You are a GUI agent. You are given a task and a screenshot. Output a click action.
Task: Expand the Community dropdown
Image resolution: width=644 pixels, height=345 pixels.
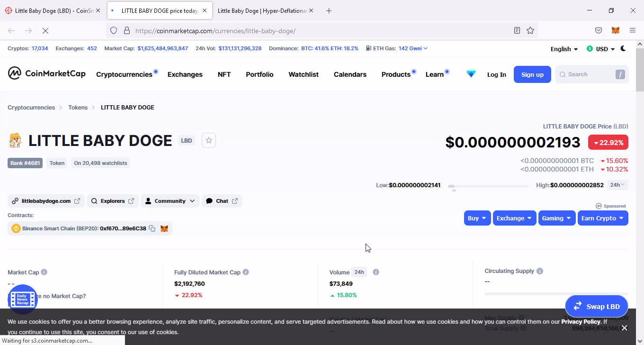pyautogui.click(x=170, y=201)
